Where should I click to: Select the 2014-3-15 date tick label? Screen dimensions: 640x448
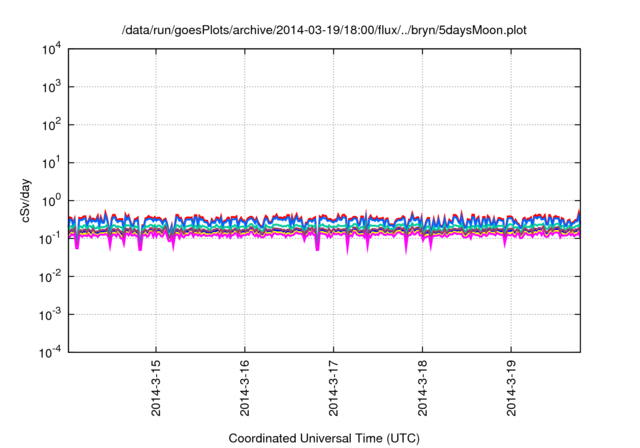[x=157, y=391]
